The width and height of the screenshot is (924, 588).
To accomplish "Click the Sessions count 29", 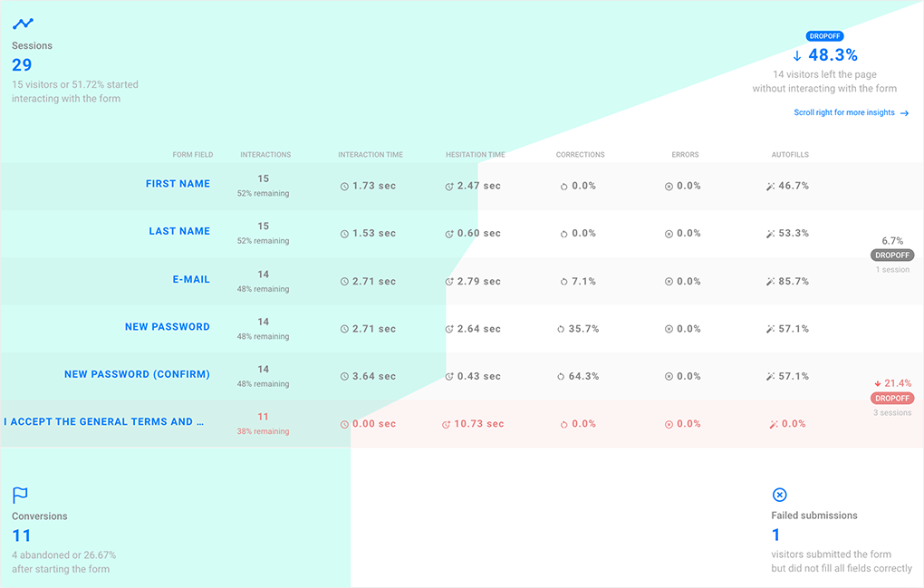I will [22, 65].
